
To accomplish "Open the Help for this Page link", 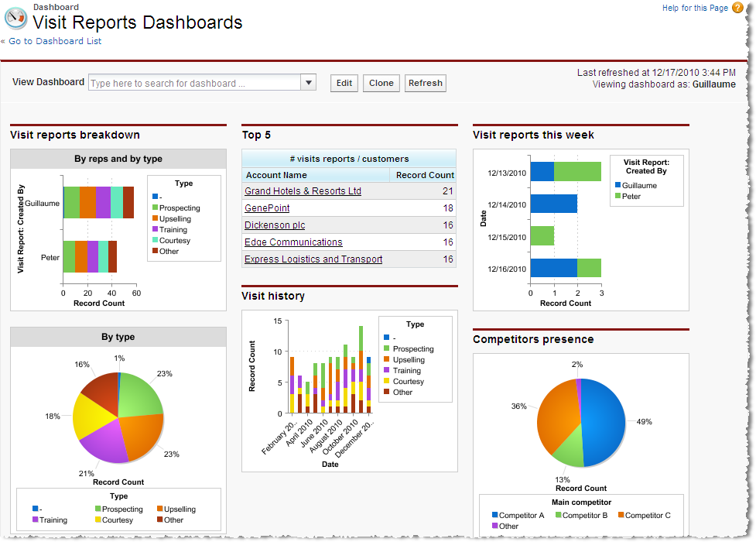I will (694, 8).
